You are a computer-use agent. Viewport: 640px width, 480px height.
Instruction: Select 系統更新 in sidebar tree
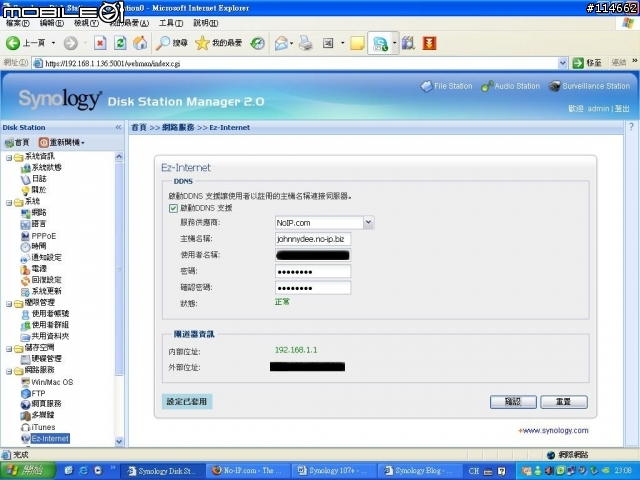tap(47, 291)
